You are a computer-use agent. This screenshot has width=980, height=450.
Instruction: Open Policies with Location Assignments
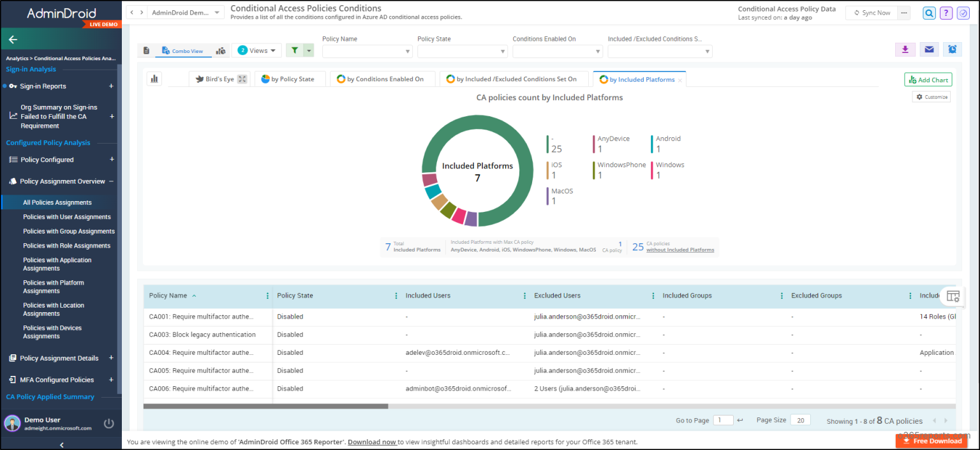[54, 310]
